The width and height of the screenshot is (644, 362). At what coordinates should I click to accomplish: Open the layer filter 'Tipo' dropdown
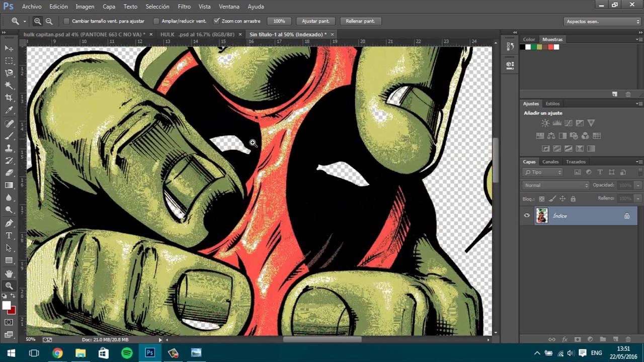(542, 172)
